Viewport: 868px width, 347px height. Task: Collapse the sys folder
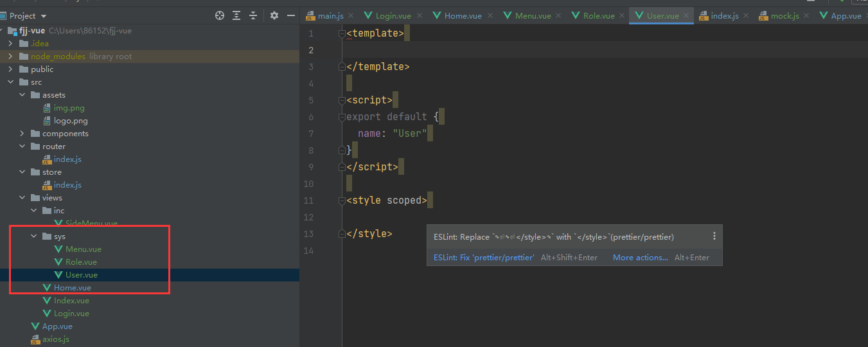pos(33,236)
